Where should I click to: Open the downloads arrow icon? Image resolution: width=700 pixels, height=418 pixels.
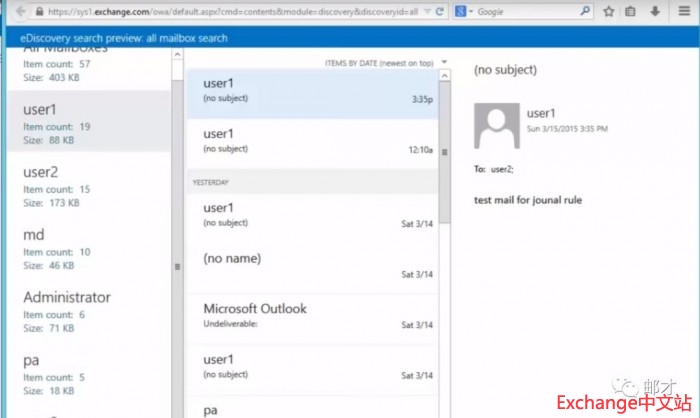tap(654, 11)
